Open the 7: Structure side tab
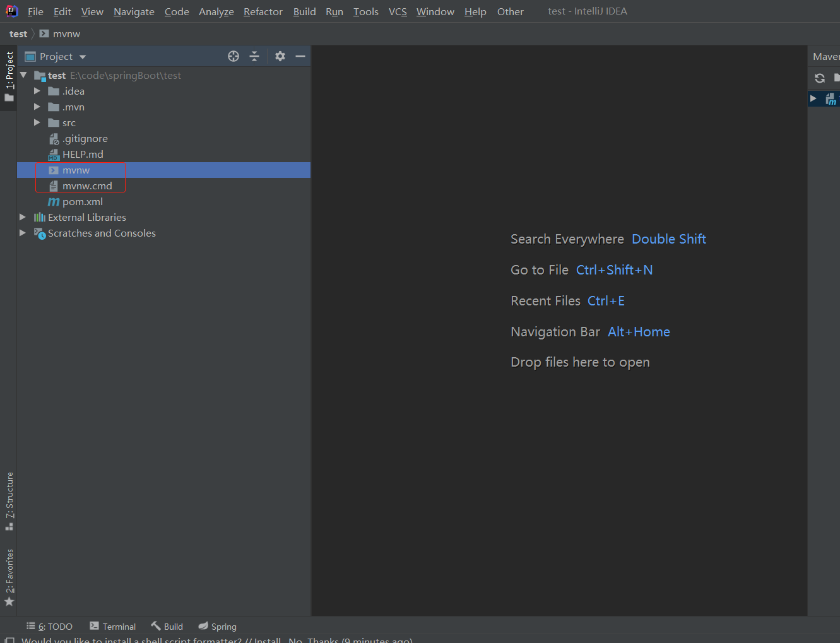840x643 pixels. (x=9, y=501)
